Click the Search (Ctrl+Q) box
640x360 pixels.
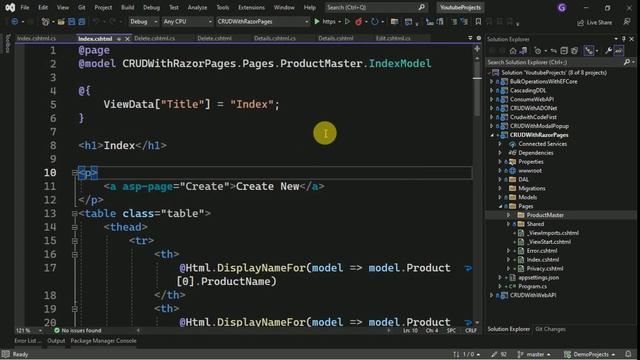376,7
